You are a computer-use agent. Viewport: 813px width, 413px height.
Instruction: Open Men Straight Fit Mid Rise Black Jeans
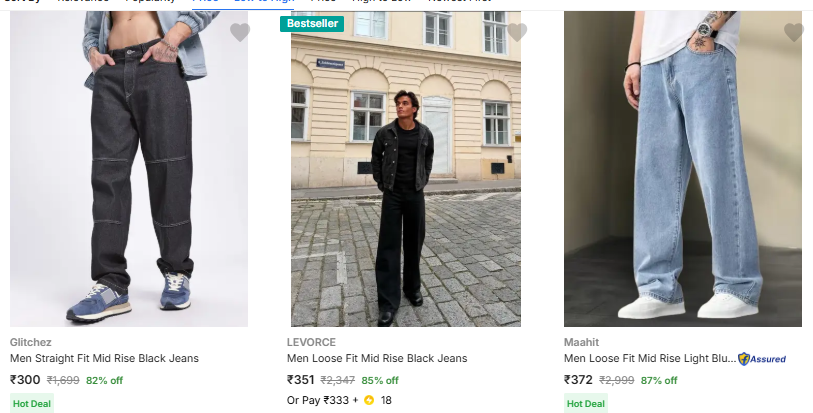pyautogui.click(x=104, y=358)
